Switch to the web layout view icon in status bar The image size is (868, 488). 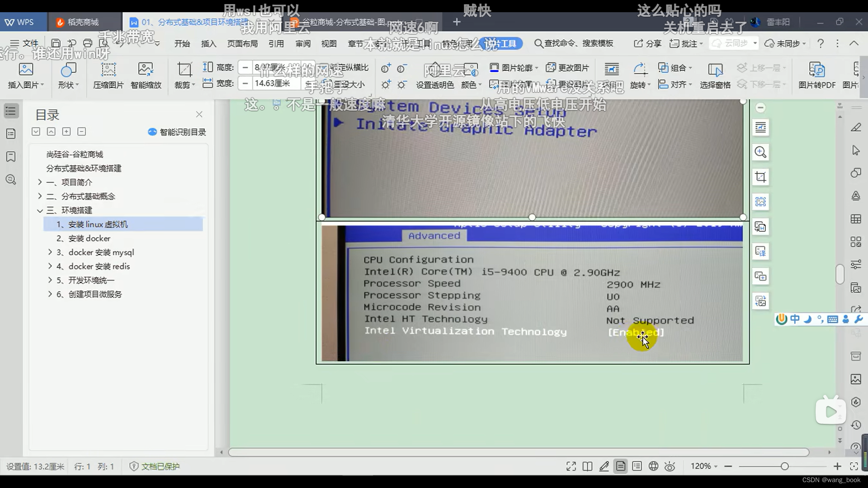point(653,466)
